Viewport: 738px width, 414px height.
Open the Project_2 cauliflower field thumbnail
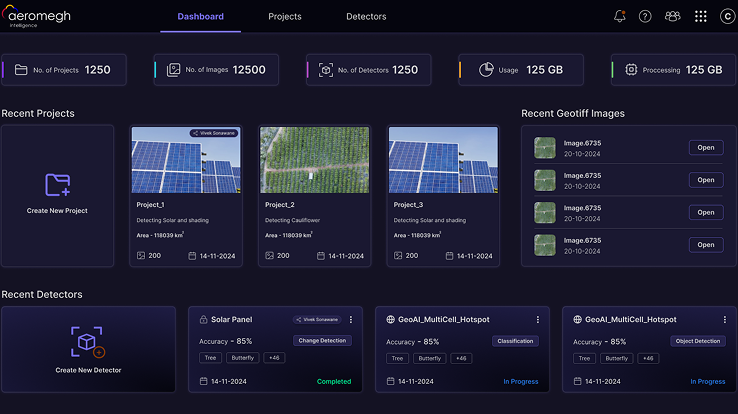coord(314,160)
